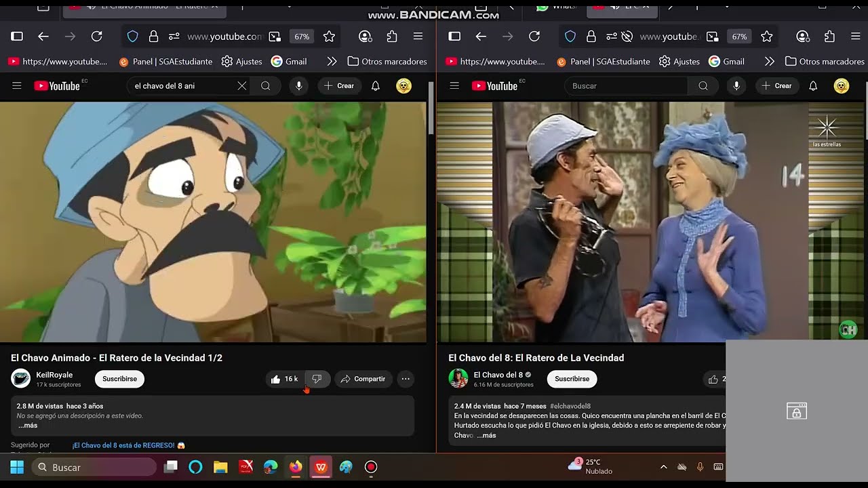Viewport: 868px width, 488px height.
Task: Click the autoplay blocked icon in right browser
Action: coord(627,37)
